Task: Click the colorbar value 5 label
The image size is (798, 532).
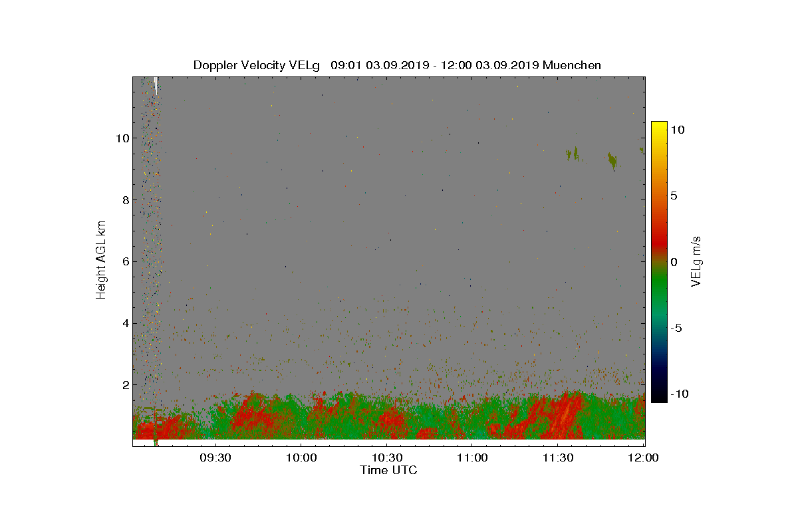Action: point(674,196)
